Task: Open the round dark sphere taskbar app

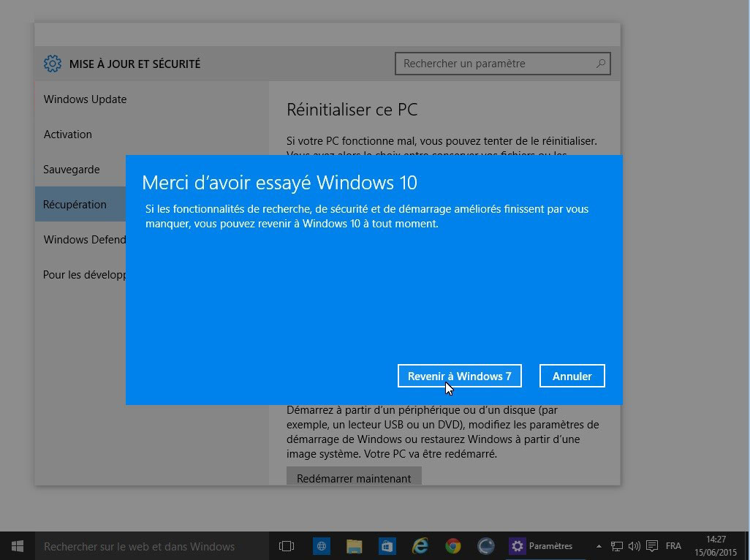Action: 486,545
